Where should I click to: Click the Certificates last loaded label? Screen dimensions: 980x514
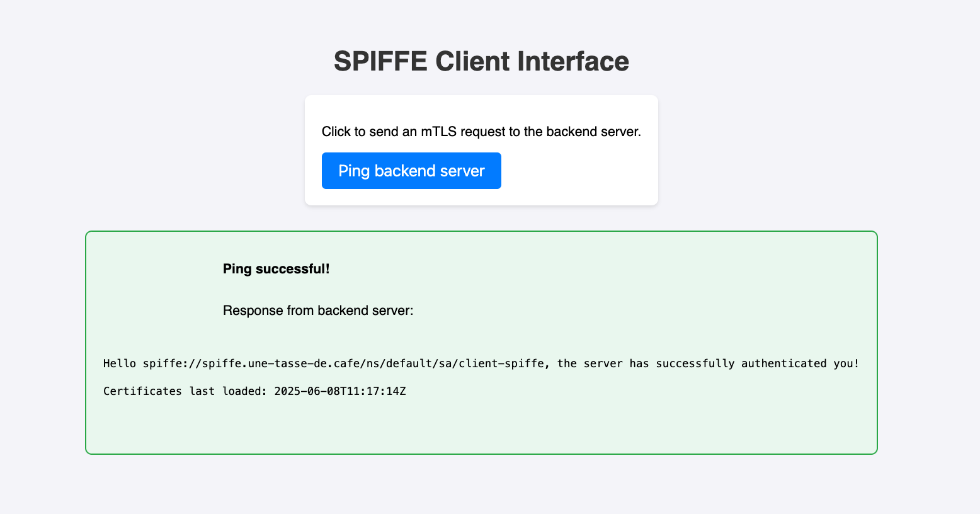pos(186,391)
